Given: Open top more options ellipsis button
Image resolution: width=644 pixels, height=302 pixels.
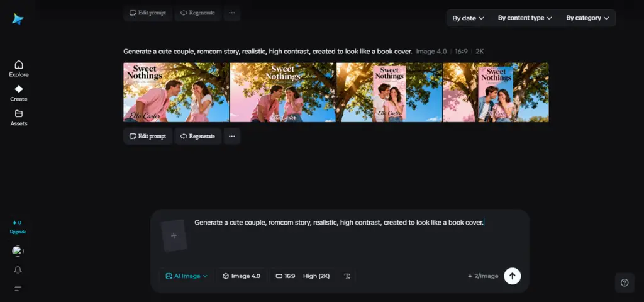Looking at the screenshot, I should coord(232,13).
